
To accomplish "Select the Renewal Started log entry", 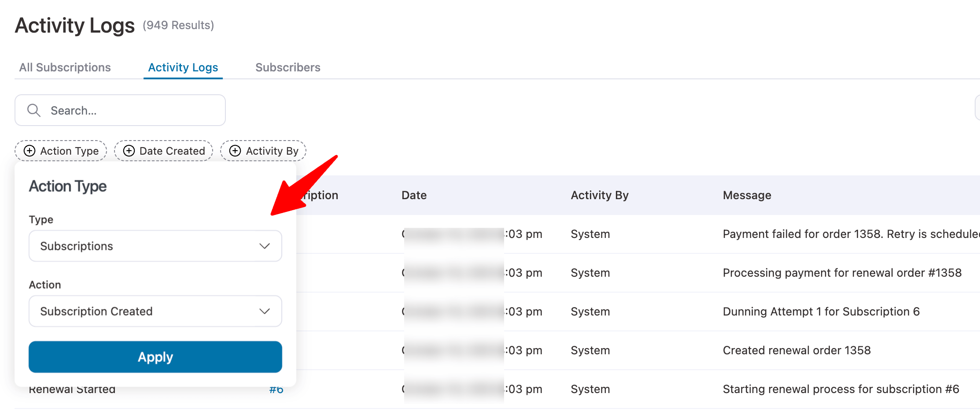I will coord(72,389).
